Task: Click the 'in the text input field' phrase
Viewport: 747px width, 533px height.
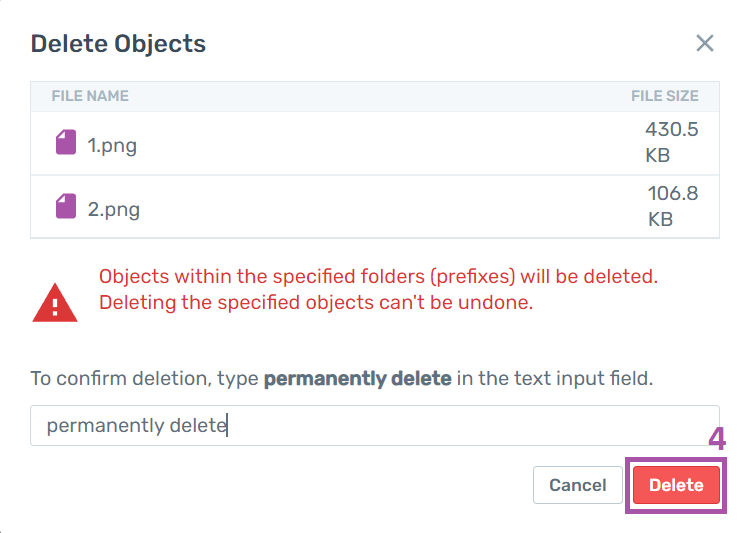Action: click(555, 379)
